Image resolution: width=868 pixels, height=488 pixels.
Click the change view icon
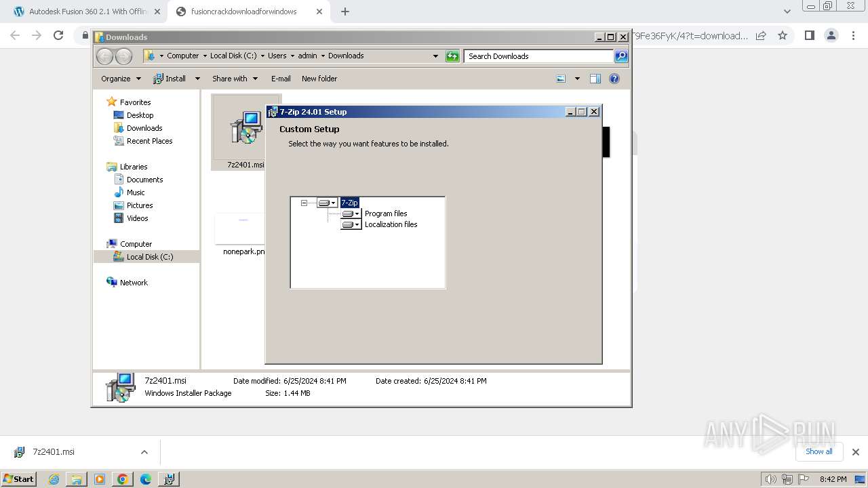561,79
